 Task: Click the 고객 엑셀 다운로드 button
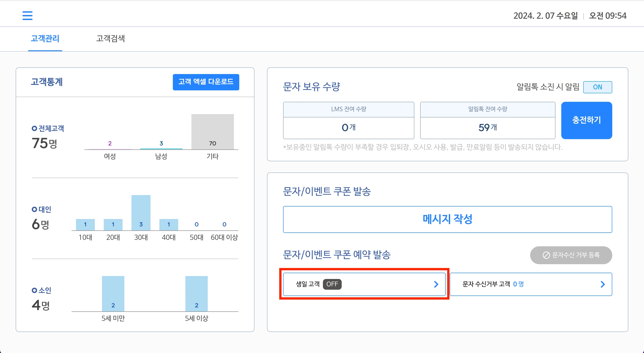tap(206, 82)
